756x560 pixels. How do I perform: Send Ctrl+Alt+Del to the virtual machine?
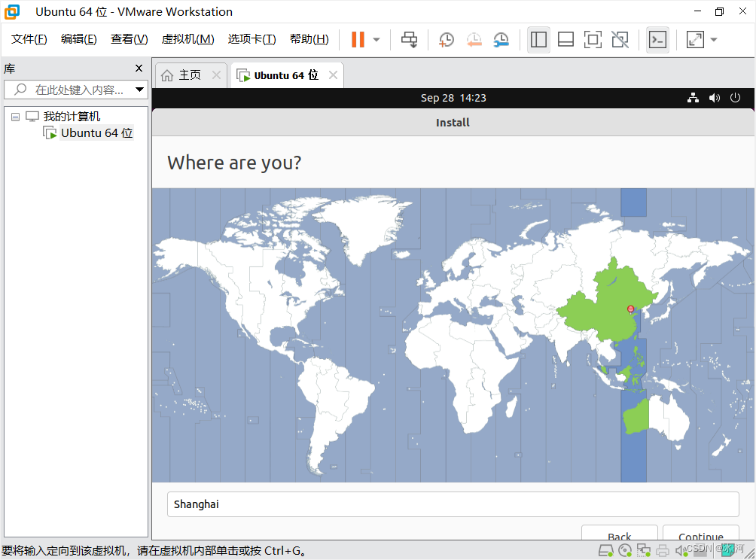click(410, 40)
